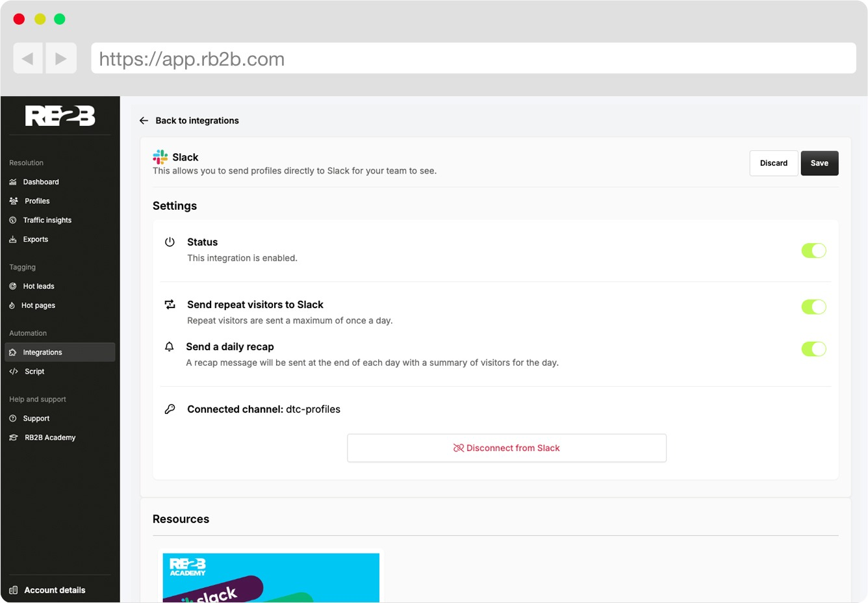Click the RB2B logo in sidebar
Image resolution: width=868 pixels, height=603 pixels.
[60, 116]
